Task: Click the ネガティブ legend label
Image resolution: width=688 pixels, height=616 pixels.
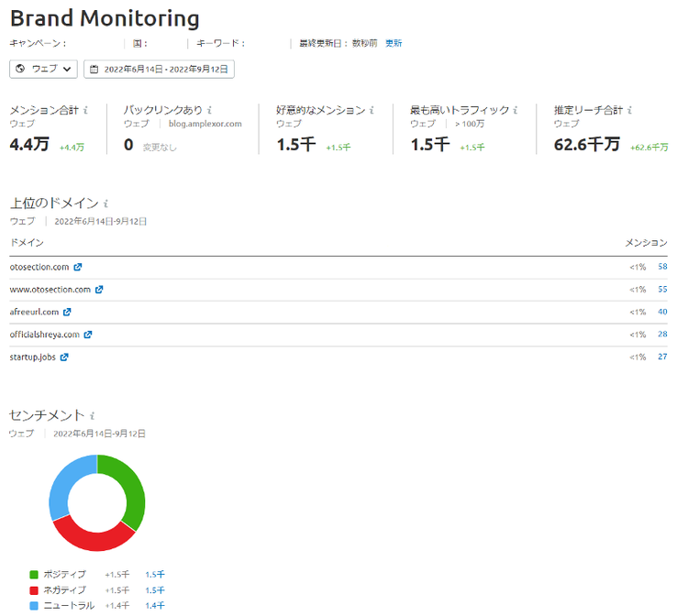Action: pyautogui.click(x=65, y=590)
